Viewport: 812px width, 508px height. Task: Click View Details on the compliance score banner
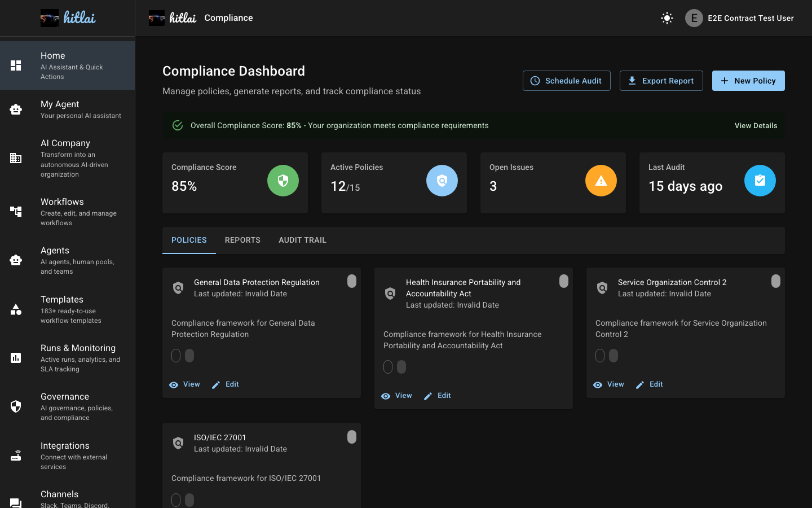pyautogui.click(x=756, y=125)
